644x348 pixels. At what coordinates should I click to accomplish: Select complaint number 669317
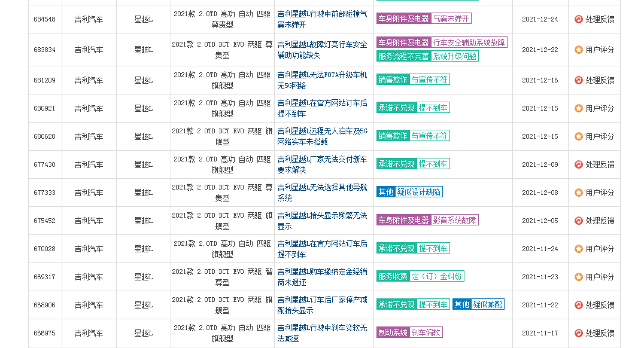(x=44, y=277)
